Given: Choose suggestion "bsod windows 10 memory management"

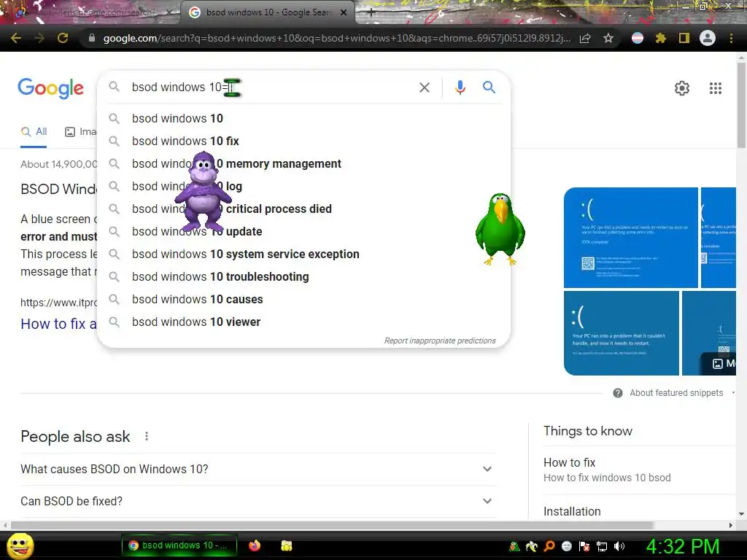Looking at the screenshot, I should point(304,164).
